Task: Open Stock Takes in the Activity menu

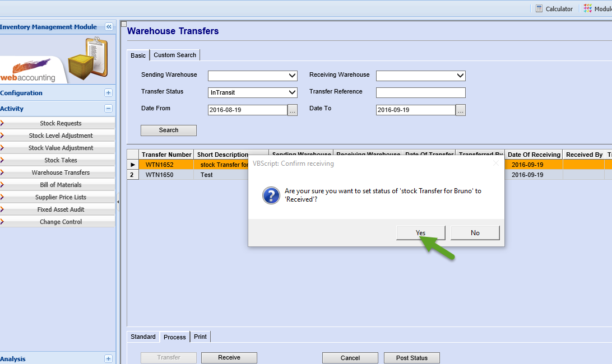Action: coord(61,160)
